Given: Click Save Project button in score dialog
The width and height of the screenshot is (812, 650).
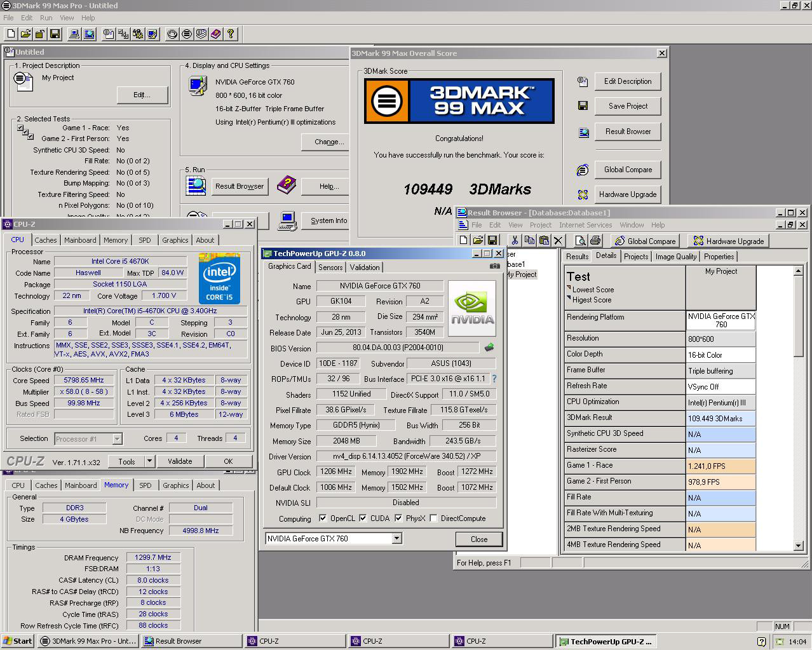Looking at the screenshot, I should click(x=628, y=106).
